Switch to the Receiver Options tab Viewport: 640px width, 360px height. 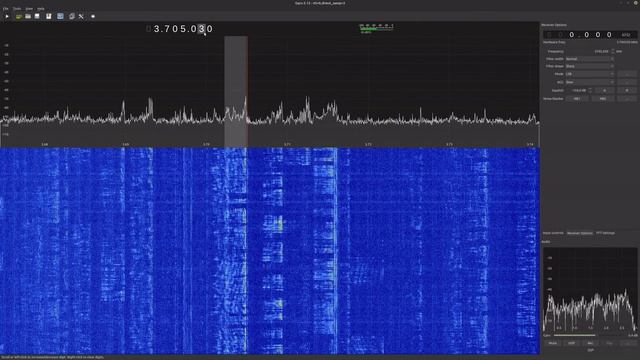tap(580, 233)
